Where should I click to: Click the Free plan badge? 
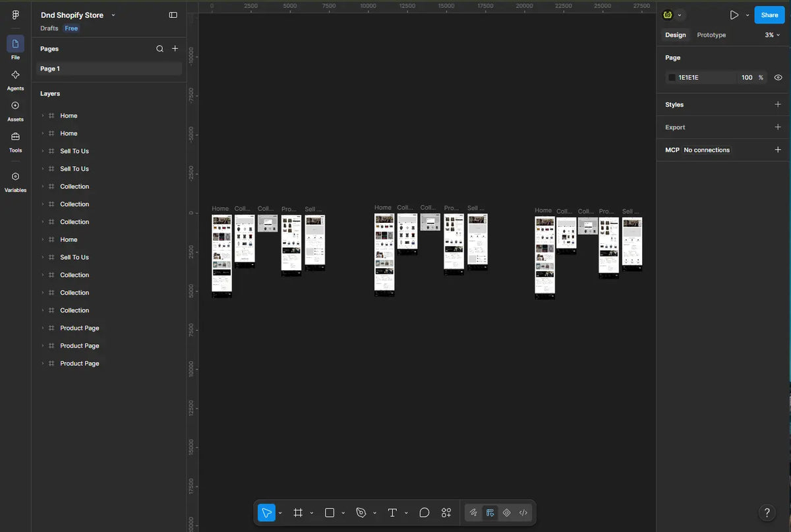[71, 28]
